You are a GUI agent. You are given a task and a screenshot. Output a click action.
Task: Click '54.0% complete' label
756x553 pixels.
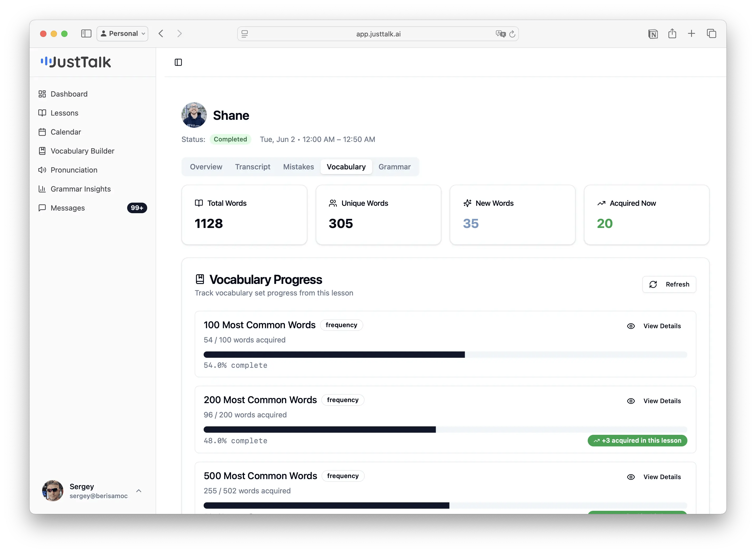click(x=236, y=365)
